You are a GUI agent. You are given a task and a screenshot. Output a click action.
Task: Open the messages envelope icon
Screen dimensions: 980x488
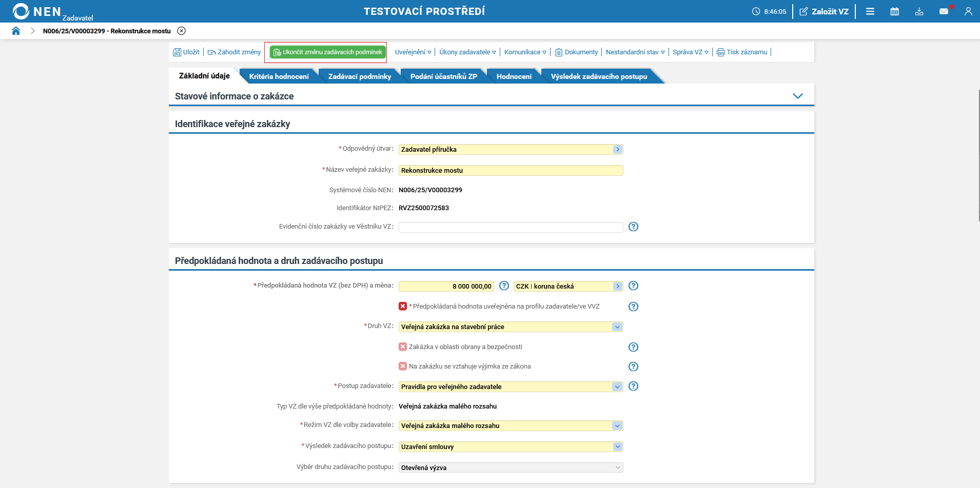click(x=944, y=11)
